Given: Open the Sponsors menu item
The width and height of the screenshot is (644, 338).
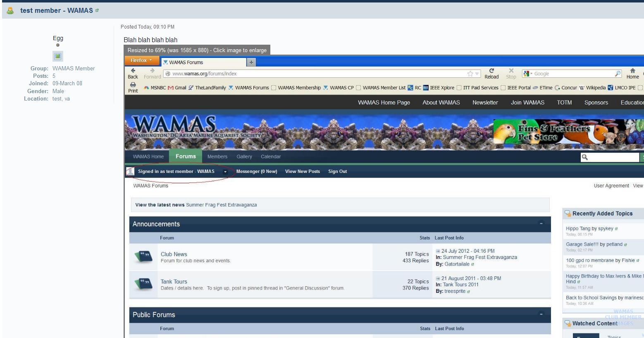Looking at the screenshot, I should [596, 103].
